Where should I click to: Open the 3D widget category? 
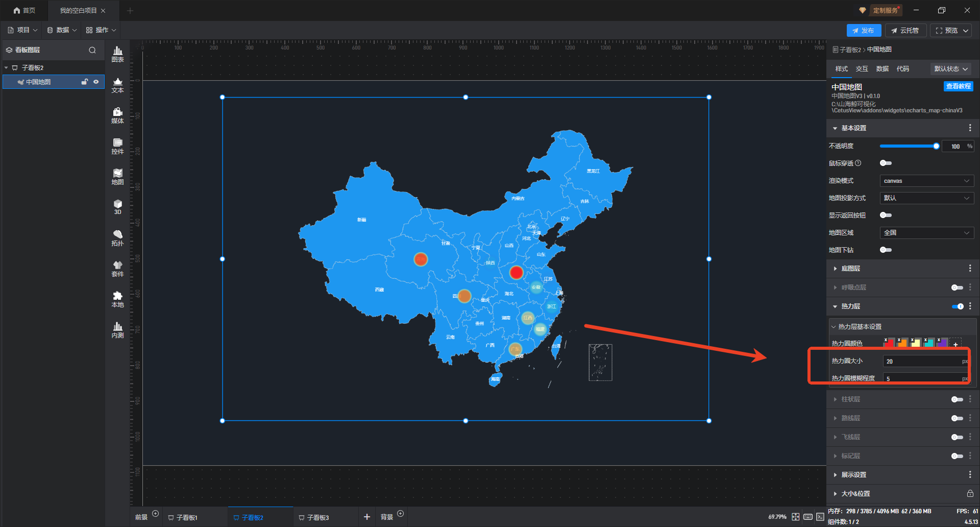pyautogui.click(x=117, y=207)
